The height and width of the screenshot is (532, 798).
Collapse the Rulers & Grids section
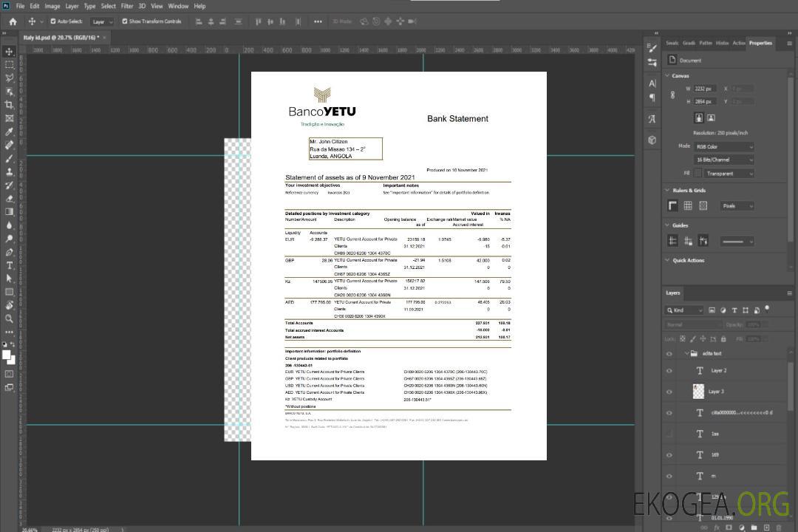click(667, 190)
